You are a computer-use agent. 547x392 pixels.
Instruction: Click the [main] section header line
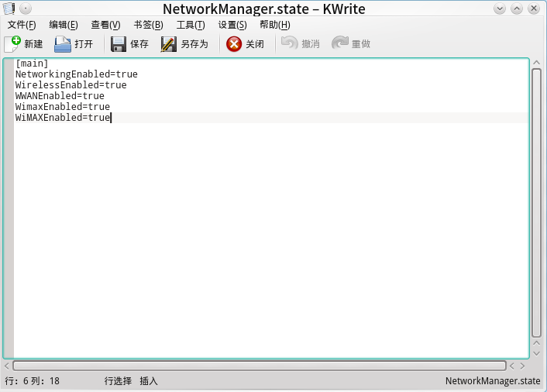click(x=32, y=64)
